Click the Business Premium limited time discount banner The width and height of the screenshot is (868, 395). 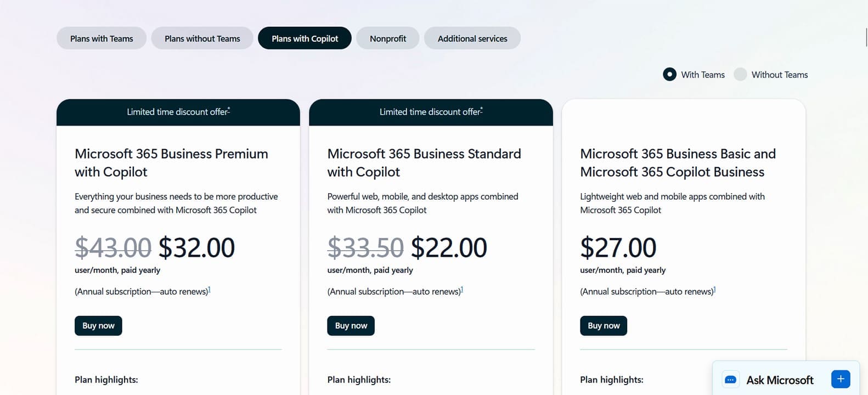[178, 112]
